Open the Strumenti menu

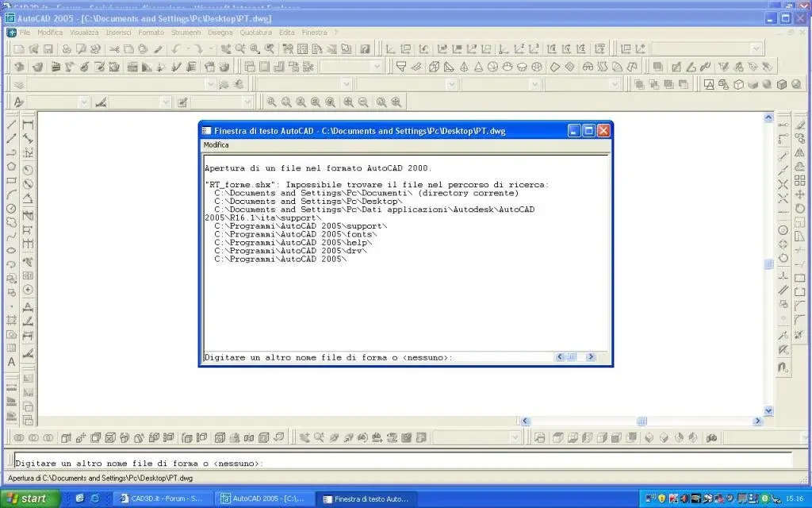pos(186,32)
